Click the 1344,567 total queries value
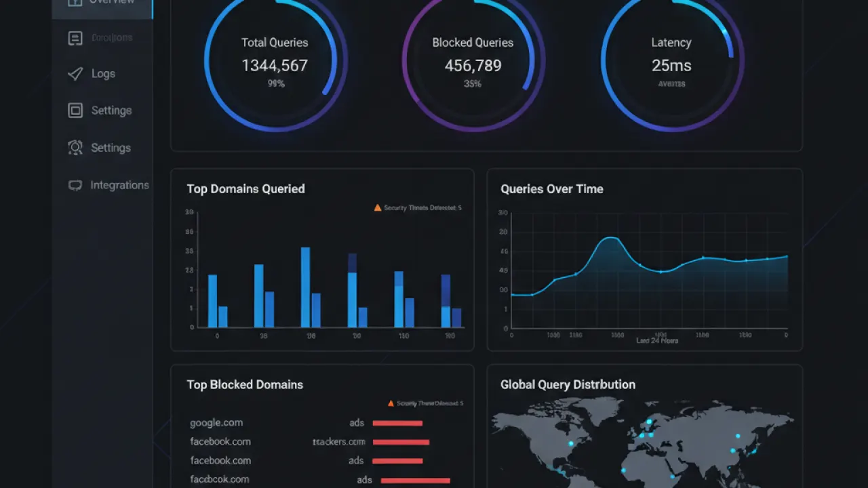This screenshot has height=488, width=868. (275, 66)
